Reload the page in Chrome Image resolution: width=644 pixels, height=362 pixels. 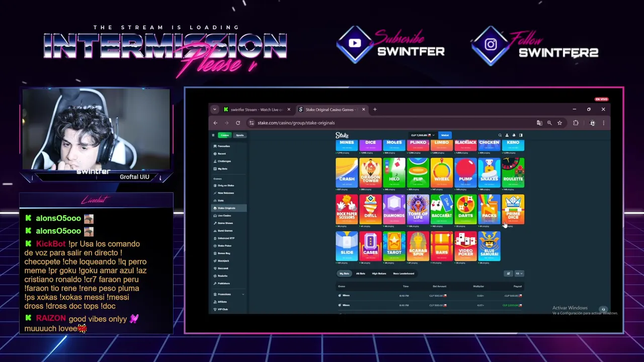[238, 123]
